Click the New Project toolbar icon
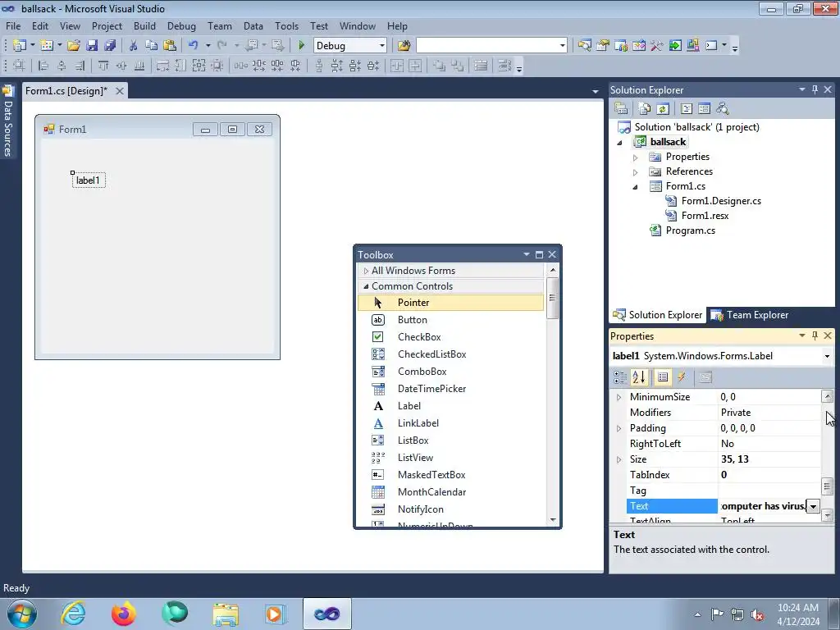This screenshot has height=630, width=840. (x=20, y=46)
